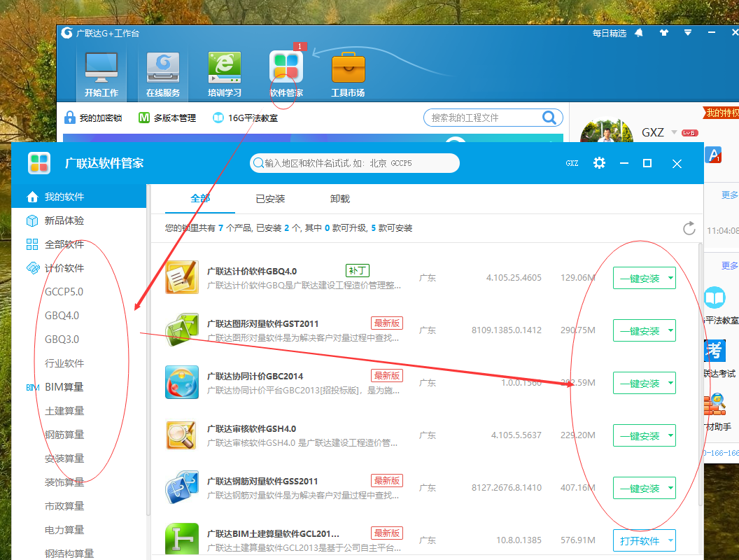Click the GBC2014 product icon

click(x=182, y=382)
